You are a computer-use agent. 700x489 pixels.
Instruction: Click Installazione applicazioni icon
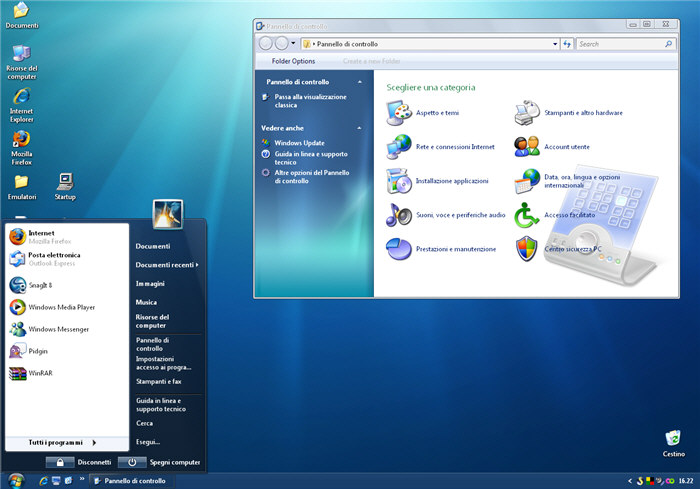399,181
